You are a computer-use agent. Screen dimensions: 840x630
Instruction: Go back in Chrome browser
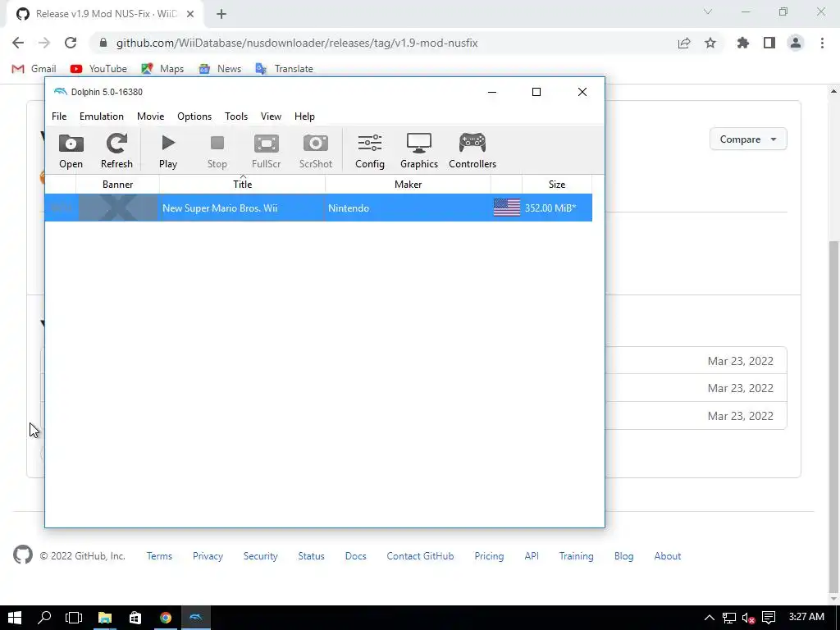tap(18, 43)
